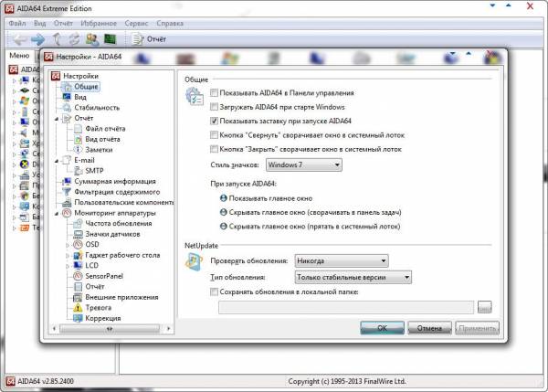Switch to the Меню tab in main window
Image resolution: width=548 pixels, height=392 pixels.
(19, 56)
